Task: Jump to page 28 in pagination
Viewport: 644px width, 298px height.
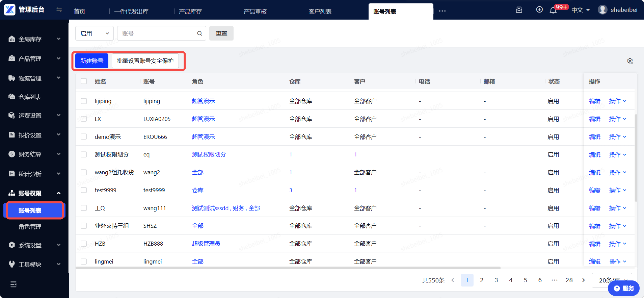Action: click(x=569, y=280)
